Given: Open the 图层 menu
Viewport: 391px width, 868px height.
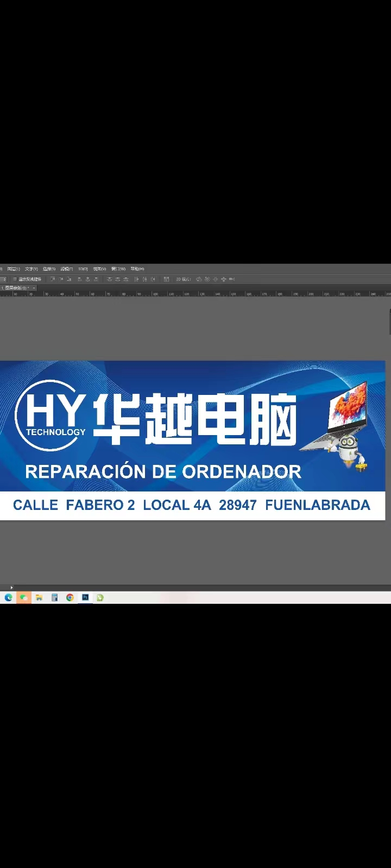Looking at the screenshot, I should click(14, 269).
